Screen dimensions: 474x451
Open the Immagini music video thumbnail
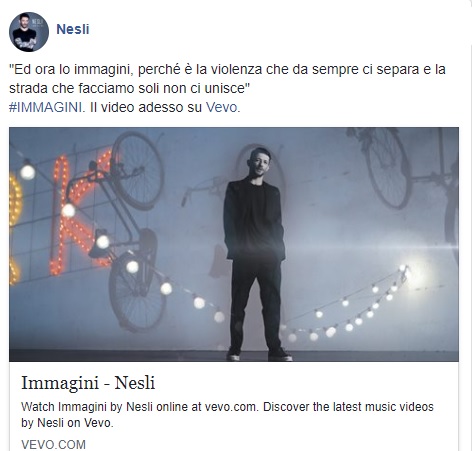(234, 244)
